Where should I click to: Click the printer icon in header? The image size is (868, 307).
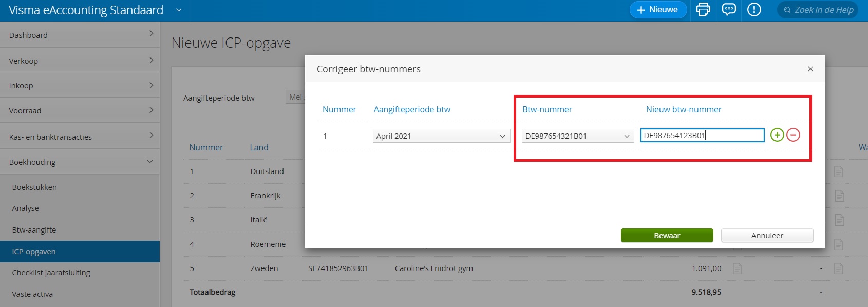click(x=703, y=10)
